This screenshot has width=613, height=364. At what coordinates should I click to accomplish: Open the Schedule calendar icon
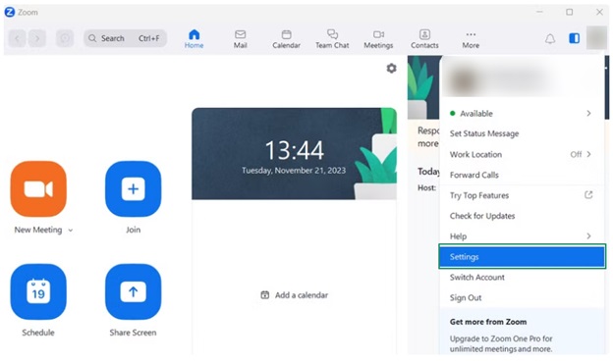click(x=38, y=291)
